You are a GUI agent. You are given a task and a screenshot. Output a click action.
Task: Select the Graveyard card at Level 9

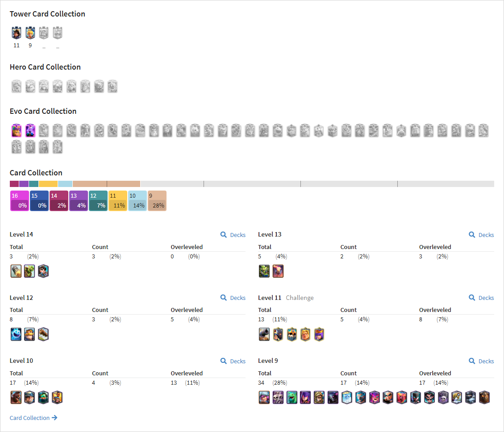pyautogui.click(x=443, y=398)
